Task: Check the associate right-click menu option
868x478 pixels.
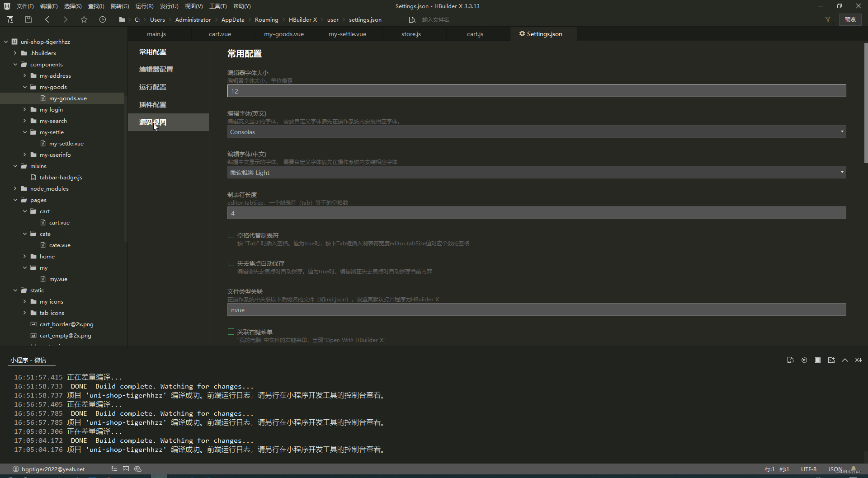Action: (x=231, y=332)
